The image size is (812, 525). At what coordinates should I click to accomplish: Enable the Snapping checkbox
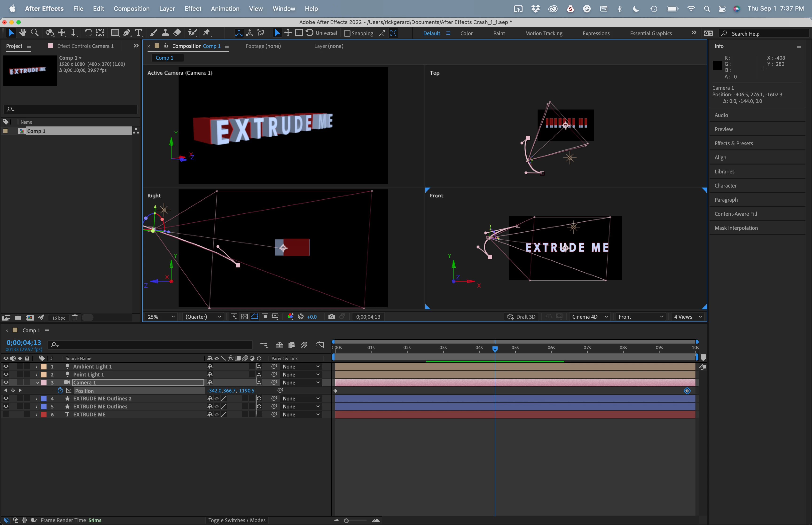(347, 33)
